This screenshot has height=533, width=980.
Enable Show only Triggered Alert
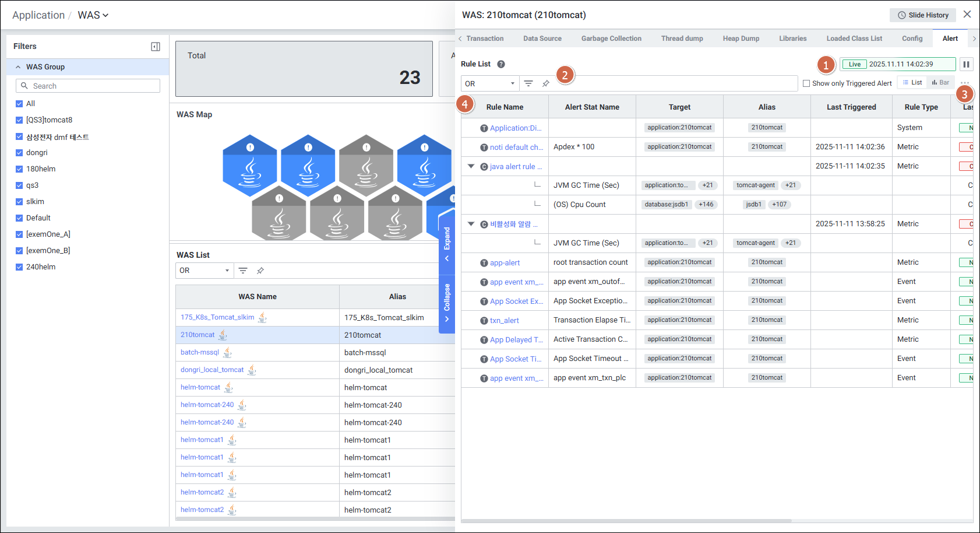[806, 83]
